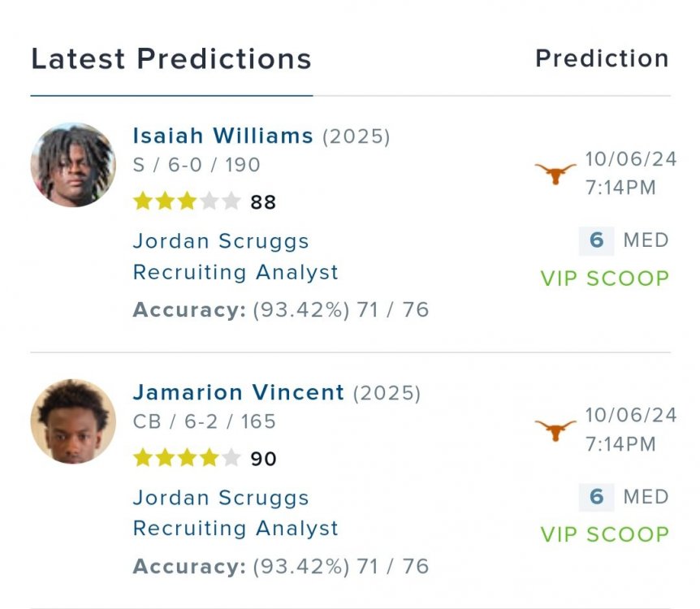
Task: Open Jamarion Vincent's profile photo
Action: [73, 421]
